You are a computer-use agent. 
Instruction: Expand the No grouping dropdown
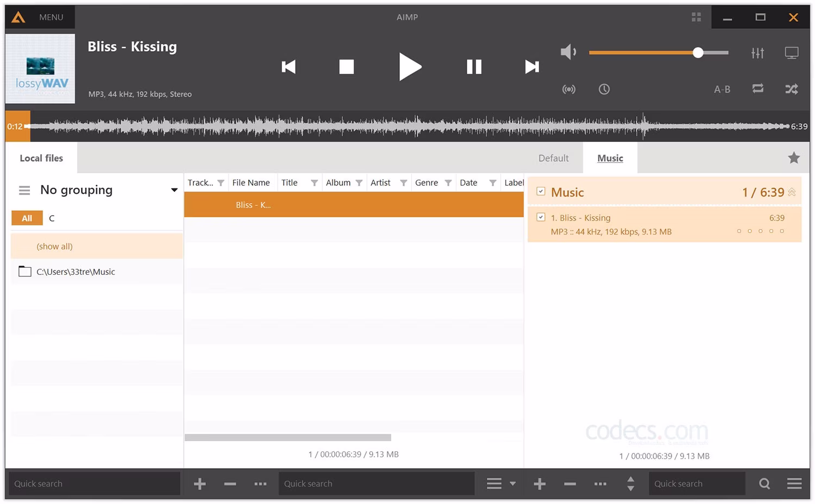pyautogui.click(x=174, y=190)
